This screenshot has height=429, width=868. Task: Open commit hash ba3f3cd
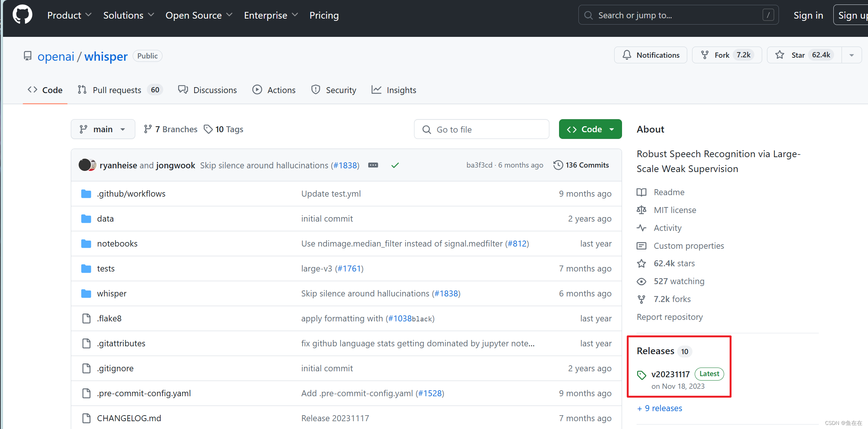[479, 165]
